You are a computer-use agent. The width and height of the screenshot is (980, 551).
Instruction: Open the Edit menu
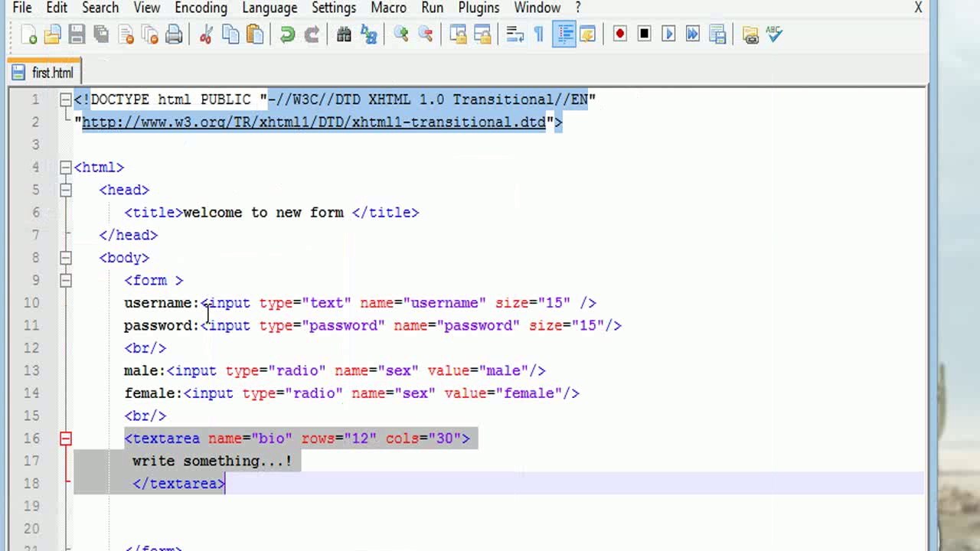point(57,8)
